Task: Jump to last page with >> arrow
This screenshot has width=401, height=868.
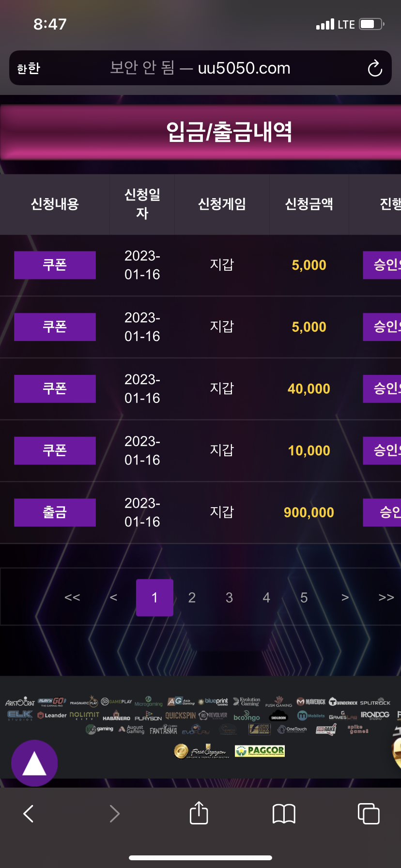Action: tap(386, 598)
